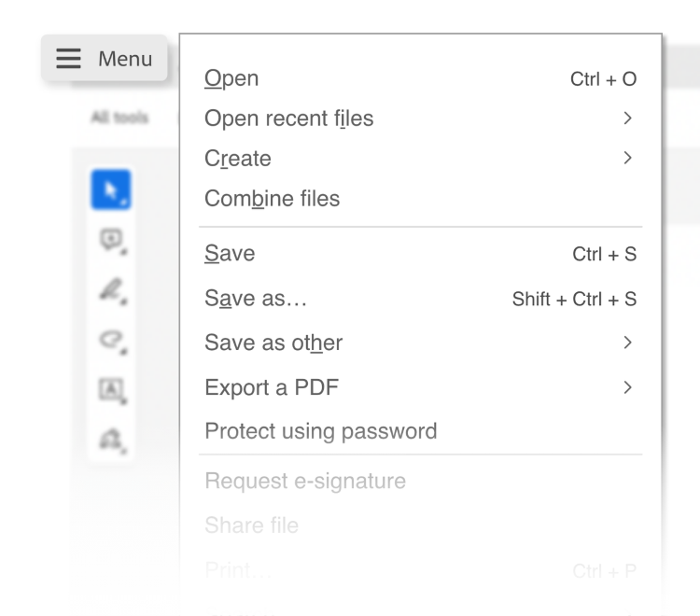Screen dimensions: 700x616
Task: Expand the Create submenu
Action: click(x=238, y=159)
